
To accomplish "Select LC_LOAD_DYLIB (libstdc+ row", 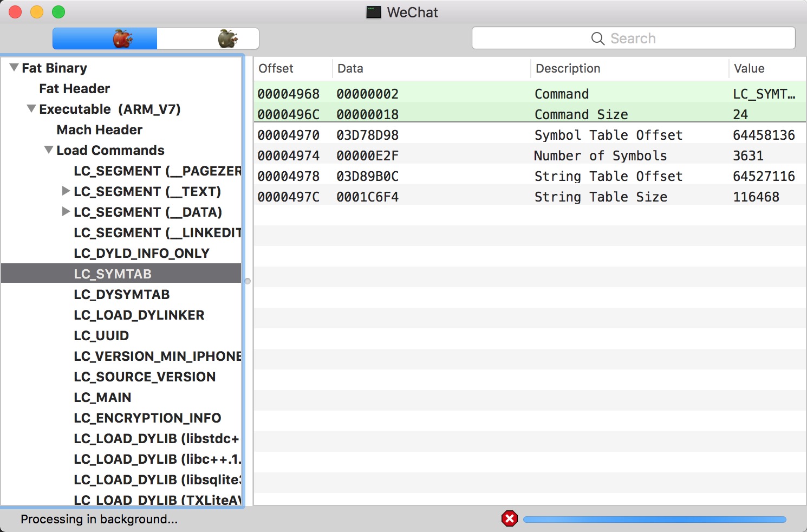I will coord(121,438).
